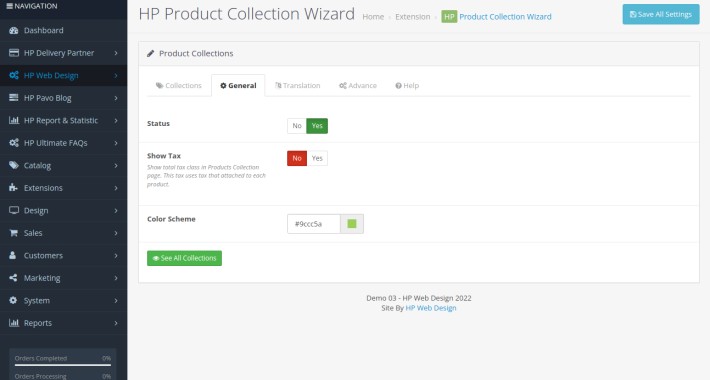Click the HP Ultimate FAQs gears icon
710x380 pixels.
click(14, 143)
